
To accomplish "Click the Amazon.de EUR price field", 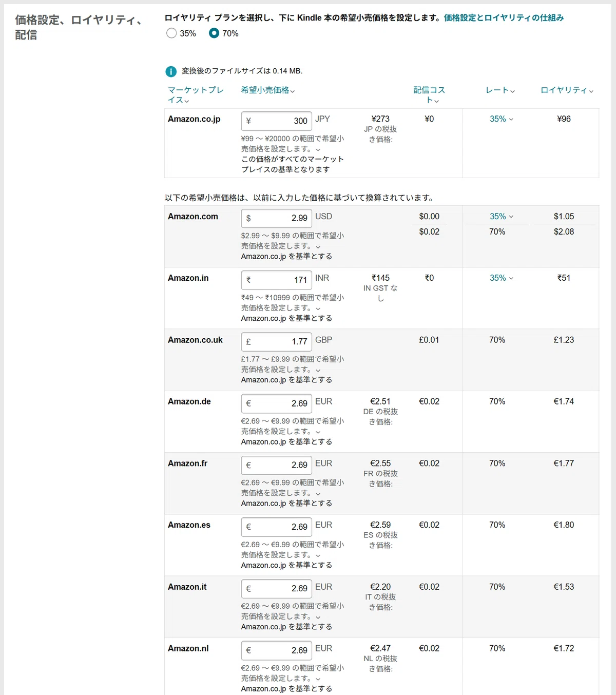I will [x=276, y=403].
